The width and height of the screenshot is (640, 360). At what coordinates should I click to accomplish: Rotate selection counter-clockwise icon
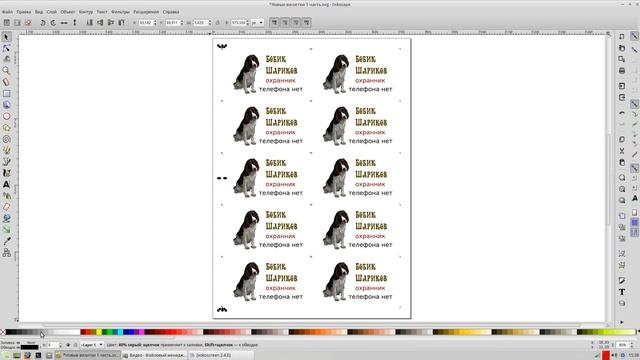point(42,22)
